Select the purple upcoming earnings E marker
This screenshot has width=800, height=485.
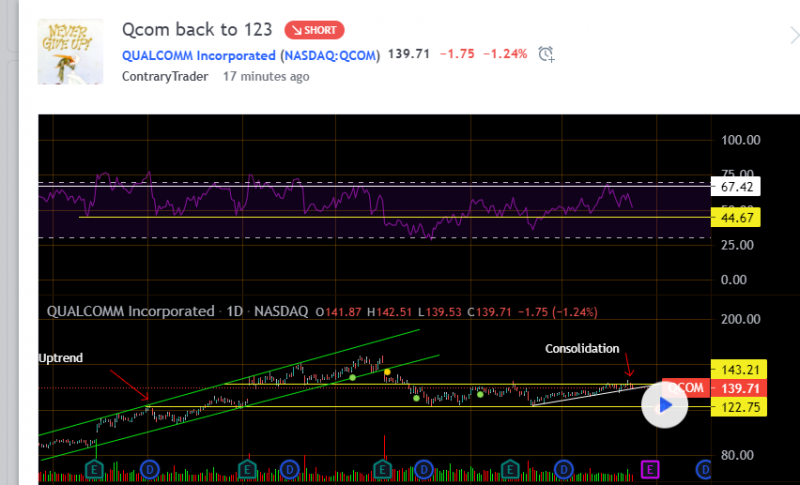[649, 468]
